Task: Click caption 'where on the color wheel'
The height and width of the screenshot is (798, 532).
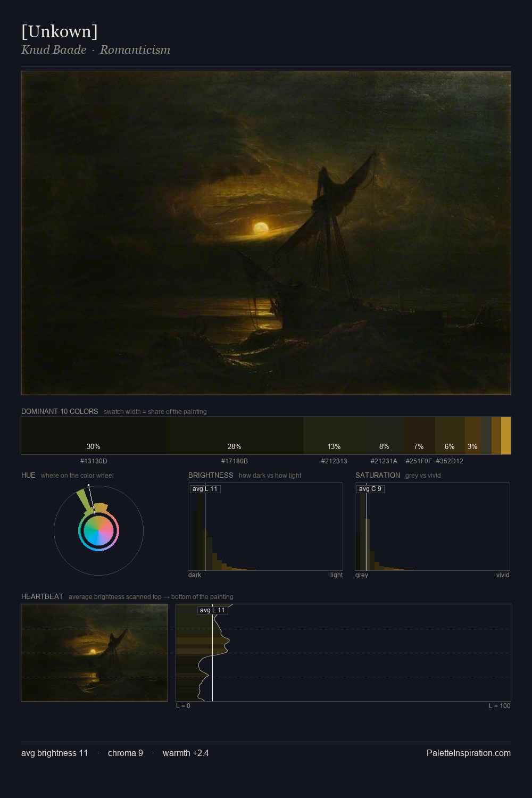Action: [x=77, y=476]
